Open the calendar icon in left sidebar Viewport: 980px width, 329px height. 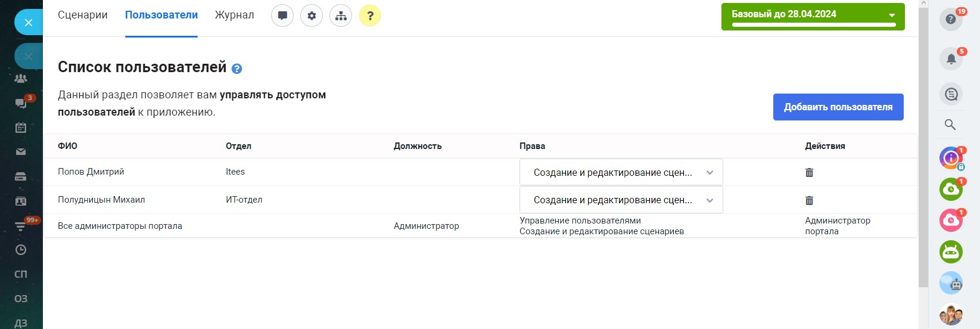point(21,128)
